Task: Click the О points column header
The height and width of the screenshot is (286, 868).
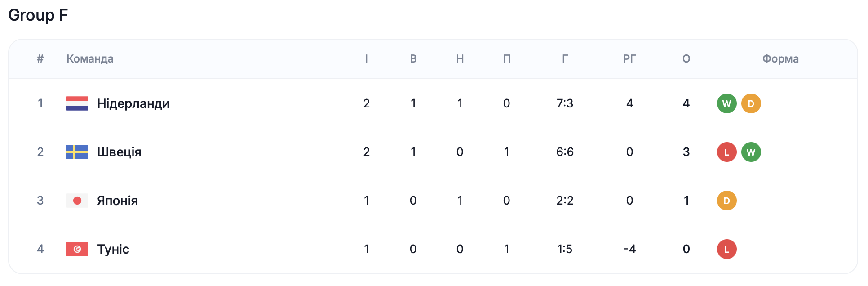Action: (686, 59)
